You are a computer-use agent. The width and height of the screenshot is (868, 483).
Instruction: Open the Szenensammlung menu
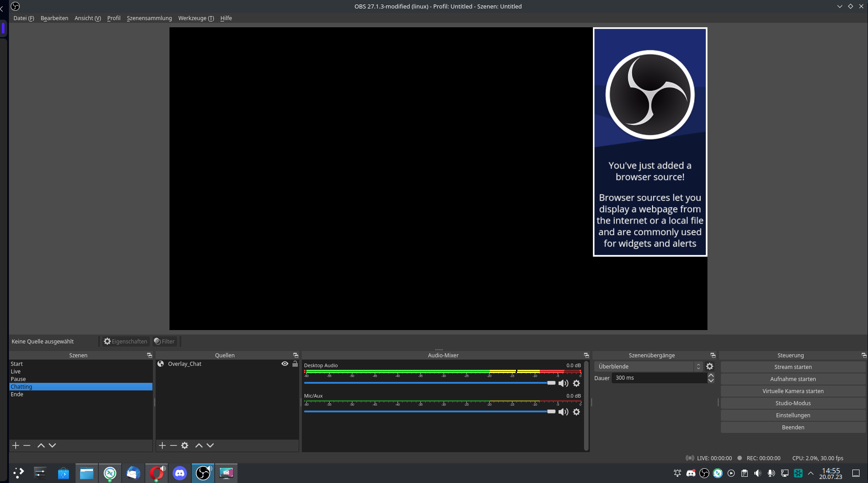coord(149,18)
